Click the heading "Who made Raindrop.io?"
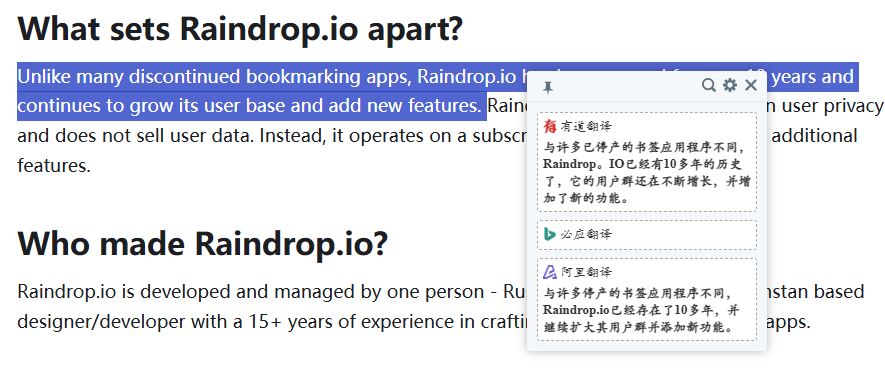The image size is (885, 369). pyautogui.click(x=203, y=244)
